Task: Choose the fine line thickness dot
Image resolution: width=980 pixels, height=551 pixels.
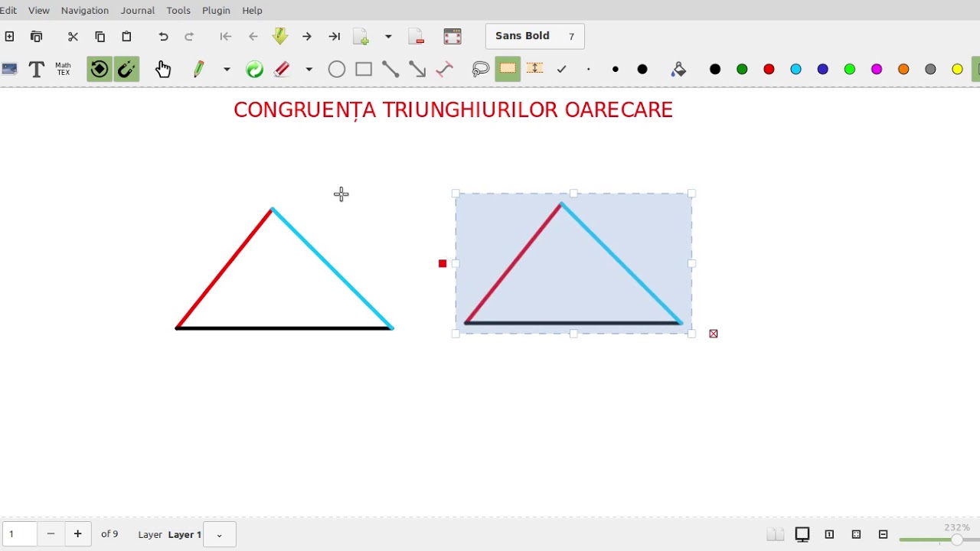Action: coord(588,69)
